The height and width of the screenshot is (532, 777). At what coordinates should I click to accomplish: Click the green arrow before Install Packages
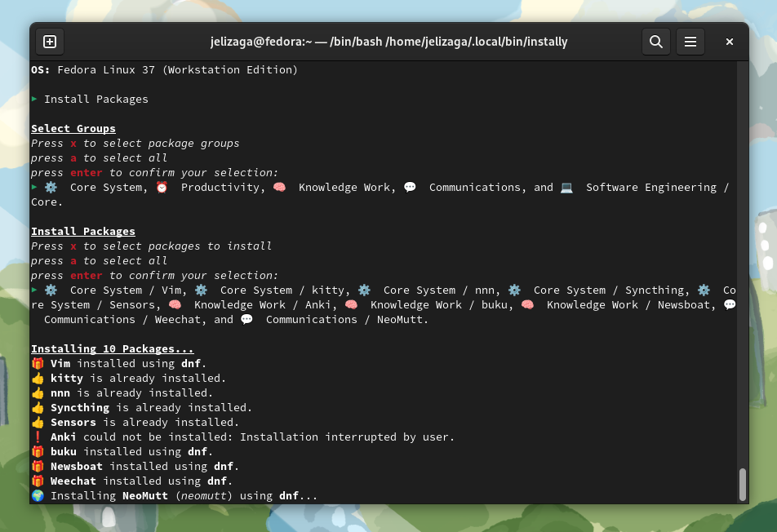pos(34,99)
